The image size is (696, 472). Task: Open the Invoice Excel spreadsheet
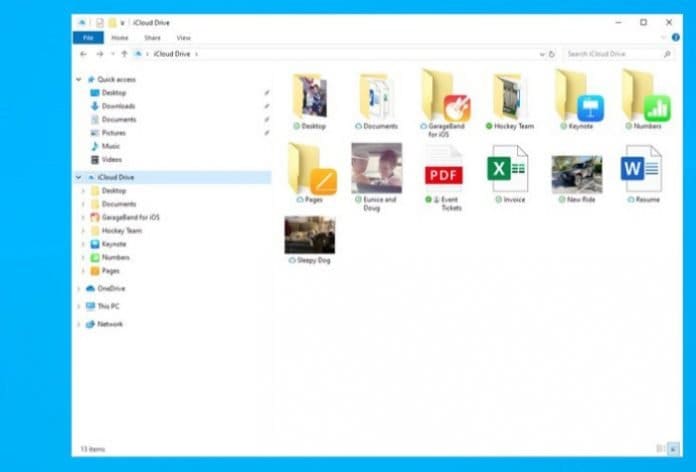point(508,170)
